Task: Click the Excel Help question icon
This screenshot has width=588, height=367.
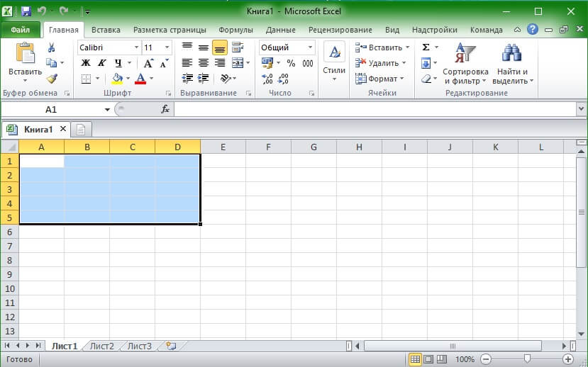Action: 533,29
